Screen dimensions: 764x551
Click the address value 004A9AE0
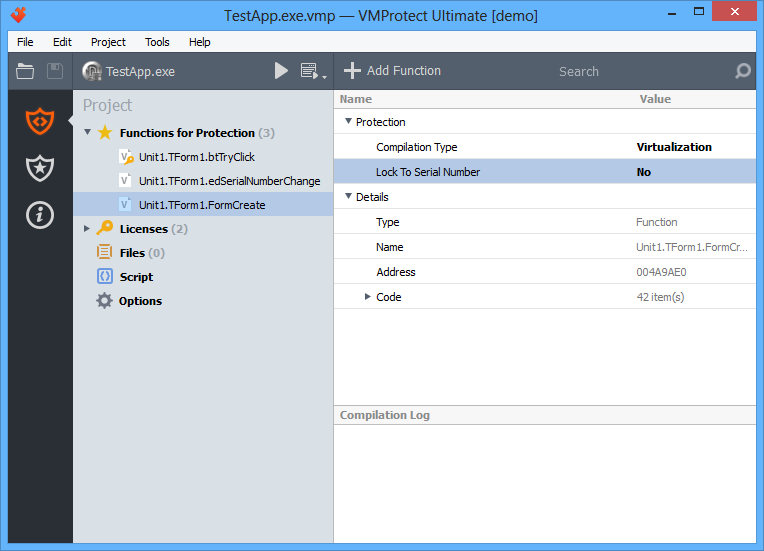click(661, 272)
